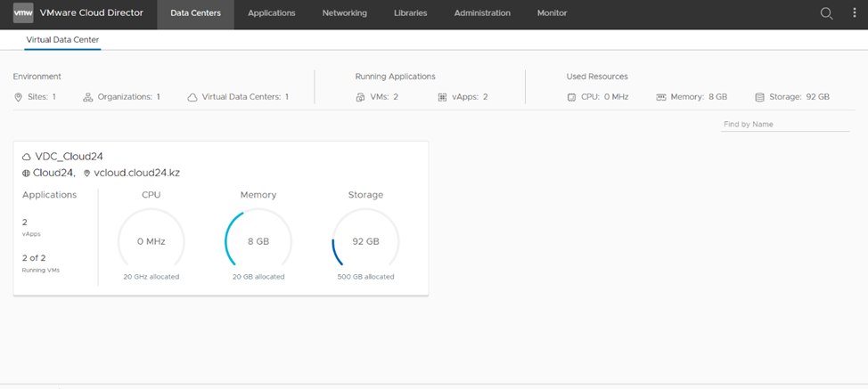Click the Memory icon in Used Resources
Screen dimensions: 868x389
pos(661,97)
